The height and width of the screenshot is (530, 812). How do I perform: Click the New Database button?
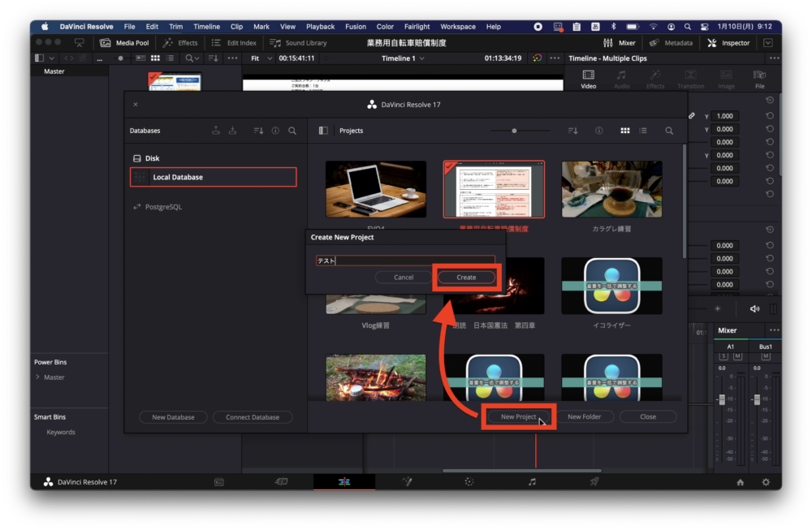point(173,417)
